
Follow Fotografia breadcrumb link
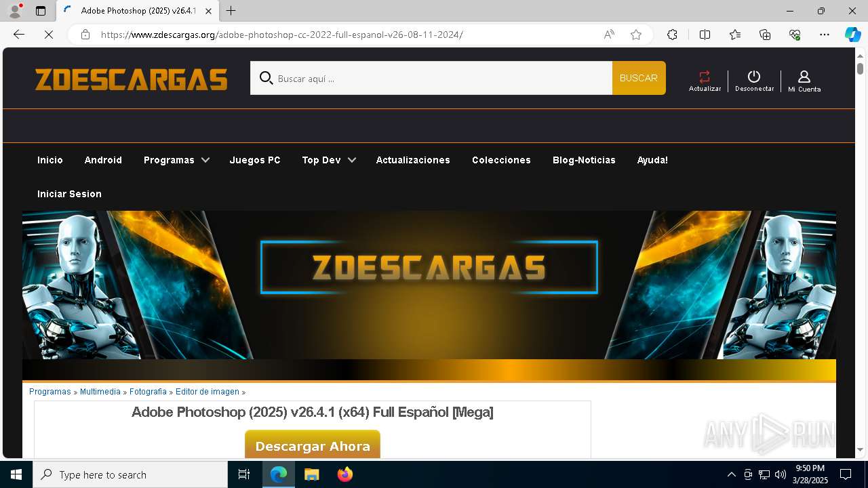click(x=148, y=392)
